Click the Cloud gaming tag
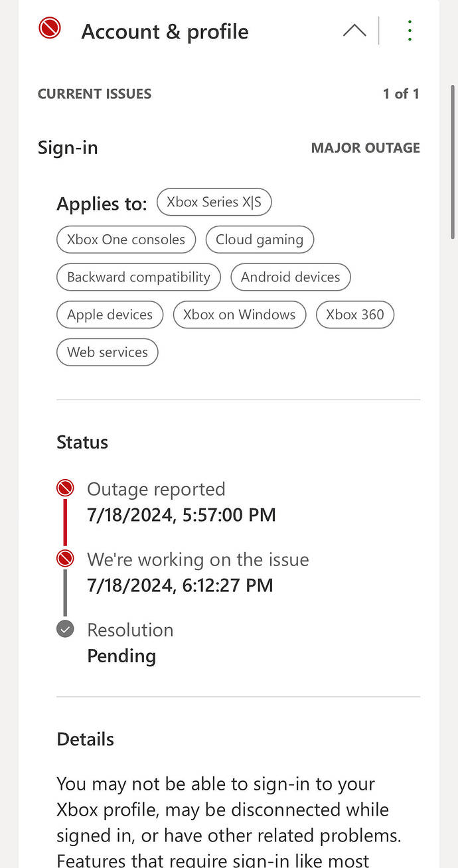The image size is (458, 868). [260, 240]
